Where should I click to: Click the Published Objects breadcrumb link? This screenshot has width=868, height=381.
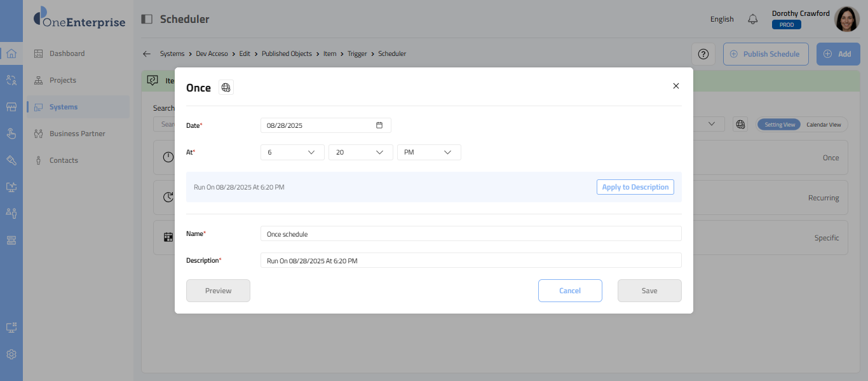(x=287, y=54)
